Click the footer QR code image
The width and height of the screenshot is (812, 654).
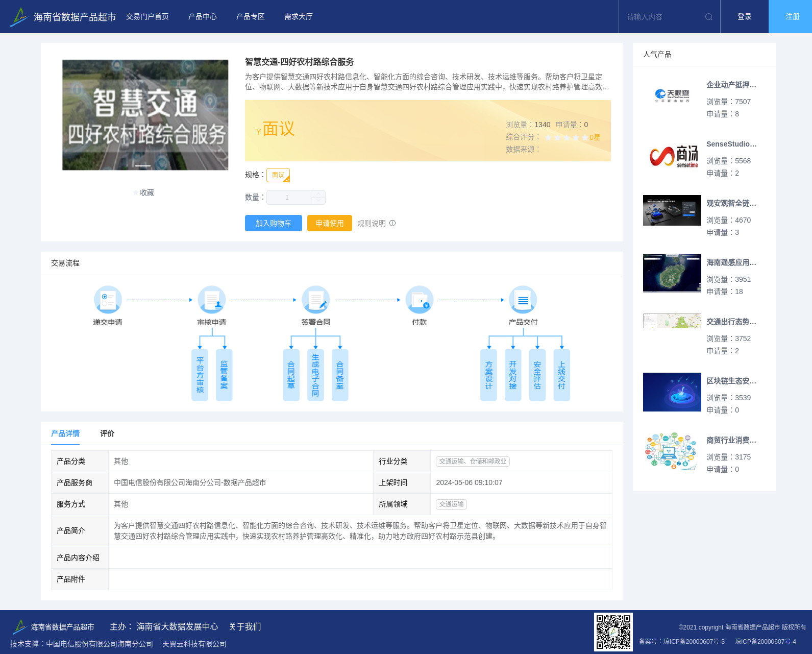pyautogui.click(x=613, y=632)
